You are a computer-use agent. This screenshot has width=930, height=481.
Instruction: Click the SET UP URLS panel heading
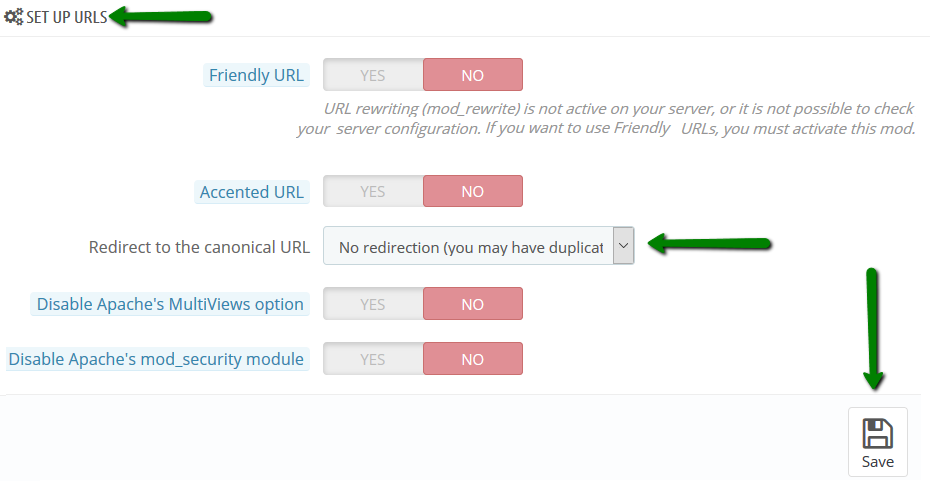coord(67,17)
